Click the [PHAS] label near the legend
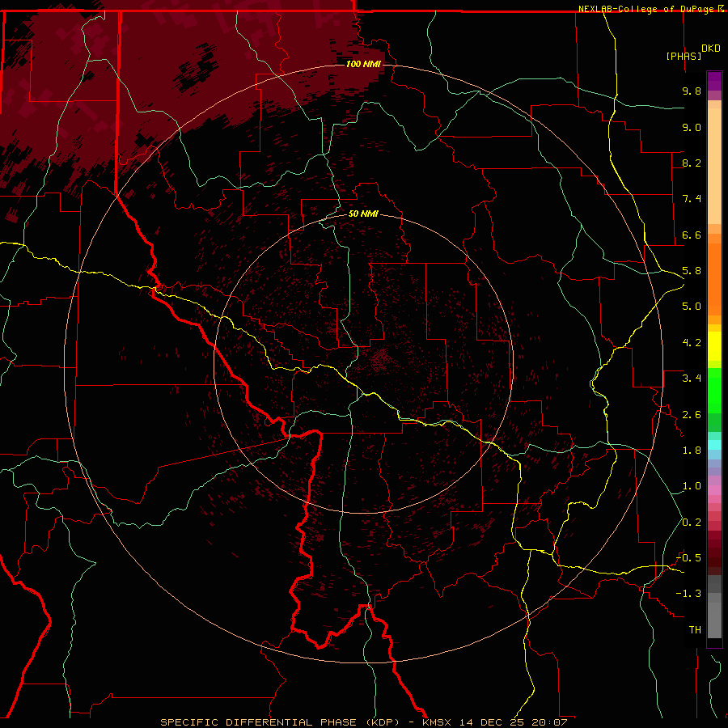Screen dimensions: 728x728 [684, 56]
